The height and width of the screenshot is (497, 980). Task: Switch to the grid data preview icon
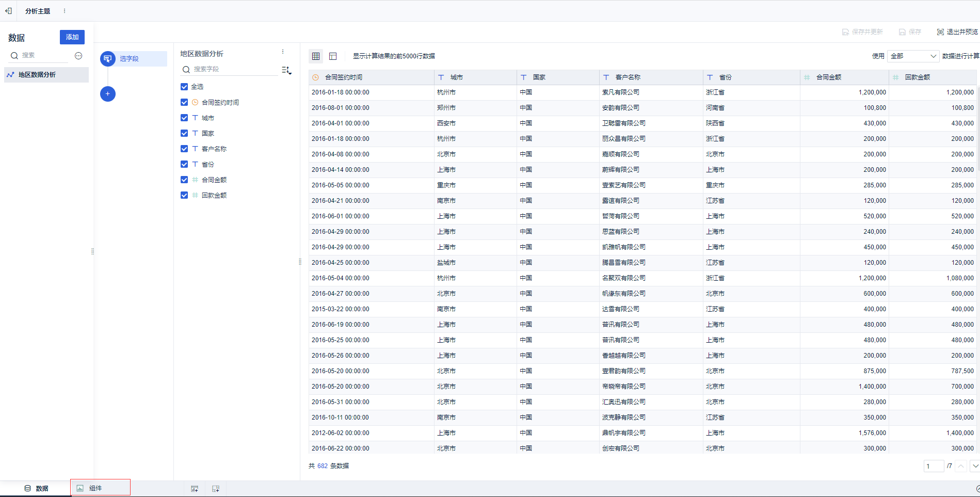[316, 56]
